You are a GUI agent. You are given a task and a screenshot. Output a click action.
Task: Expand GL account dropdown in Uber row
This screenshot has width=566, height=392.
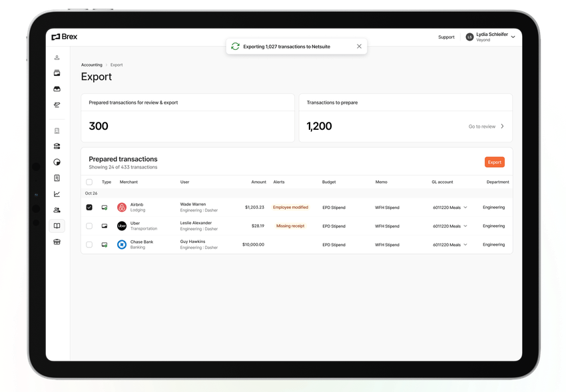tap(465, 226)
